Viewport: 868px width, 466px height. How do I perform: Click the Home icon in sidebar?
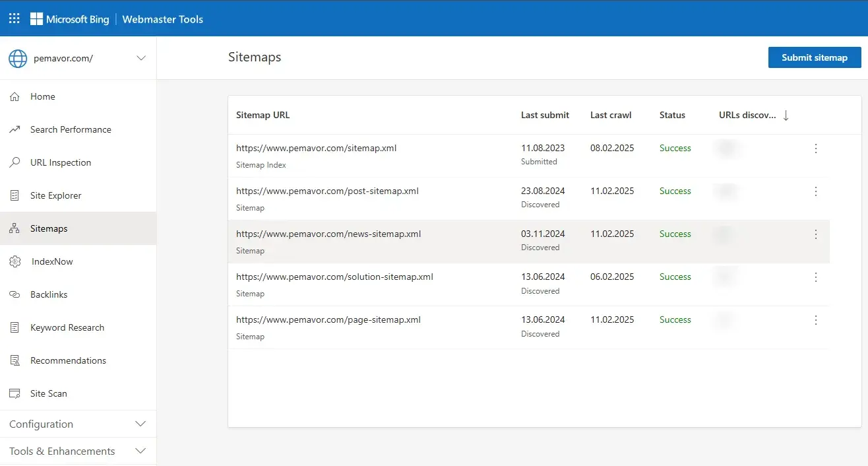click(15, 97)
